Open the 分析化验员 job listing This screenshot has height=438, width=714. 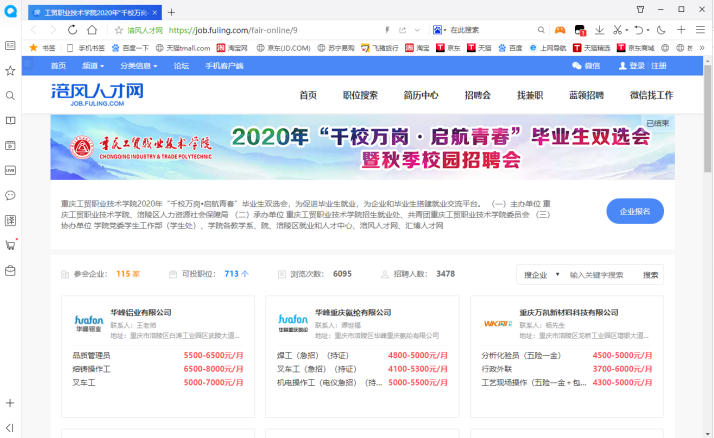point(521,356)
